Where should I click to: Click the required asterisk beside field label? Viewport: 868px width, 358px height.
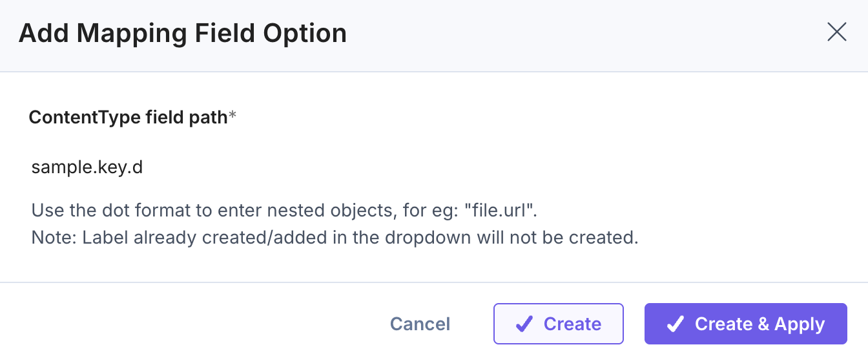coord(233,118)
